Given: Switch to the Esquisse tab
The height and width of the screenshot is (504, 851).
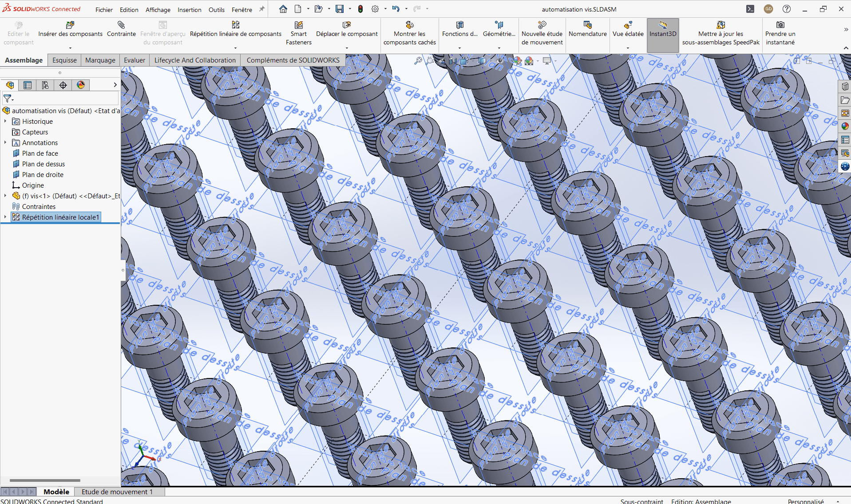Looking at the screenshot, I should point(64,60).
